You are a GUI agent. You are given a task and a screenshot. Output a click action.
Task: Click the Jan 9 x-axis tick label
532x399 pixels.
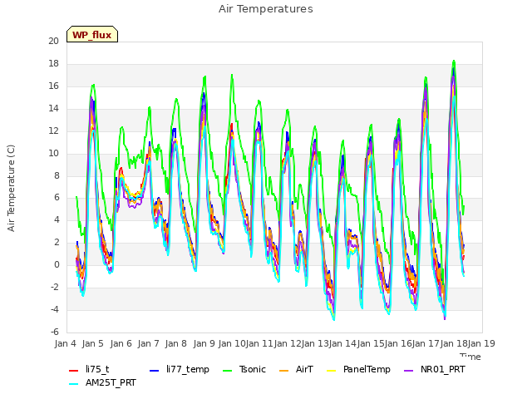204,343
